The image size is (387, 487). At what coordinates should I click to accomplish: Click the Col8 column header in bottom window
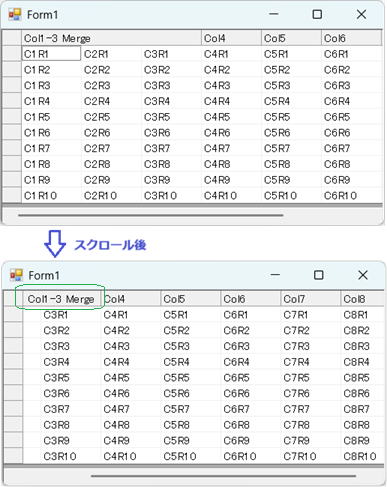coord(363,299)
